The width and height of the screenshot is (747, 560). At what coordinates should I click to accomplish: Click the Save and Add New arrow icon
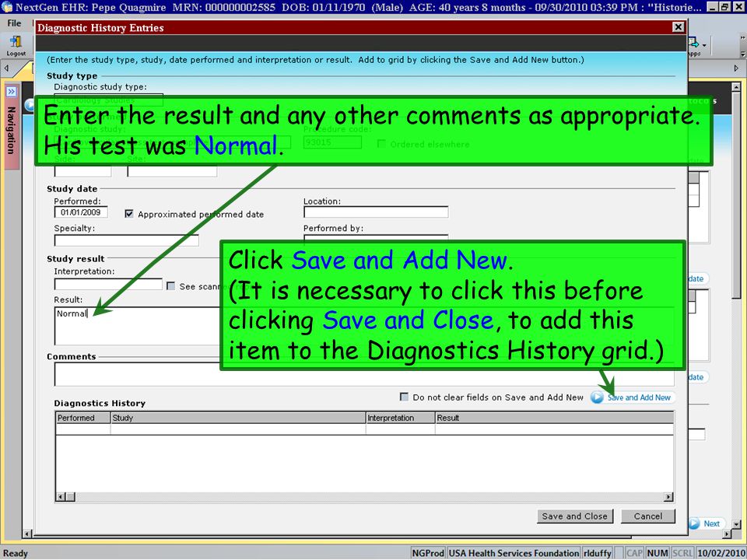click(597, 397)
